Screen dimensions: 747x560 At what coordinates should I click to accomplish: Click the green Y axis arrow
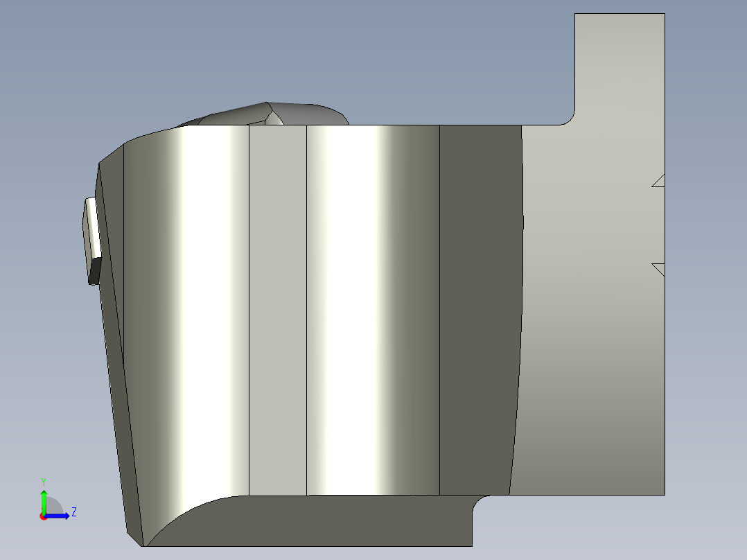(44, 501)
